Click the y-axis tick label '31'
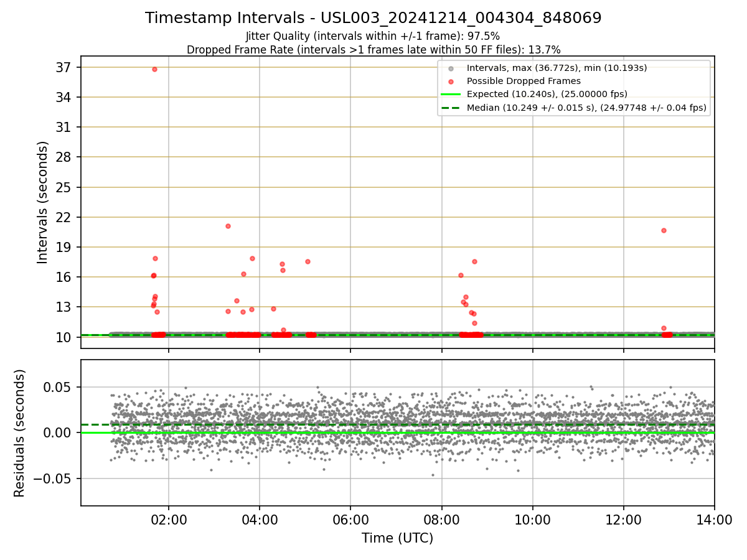 click(x=65, y=127)
